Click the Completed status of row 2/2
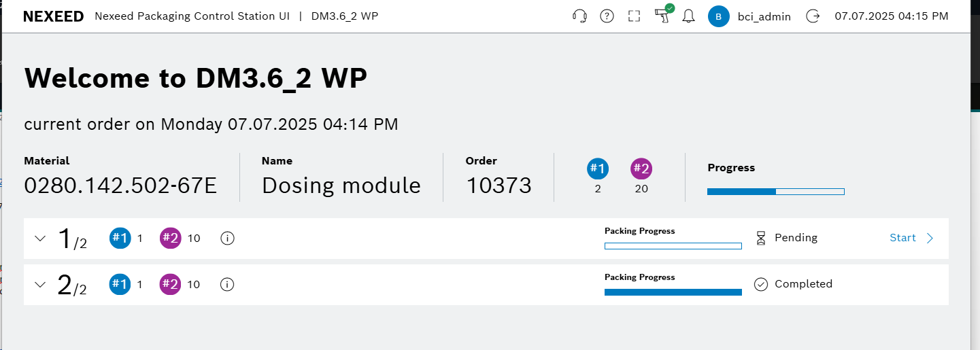 pos(803,284)
